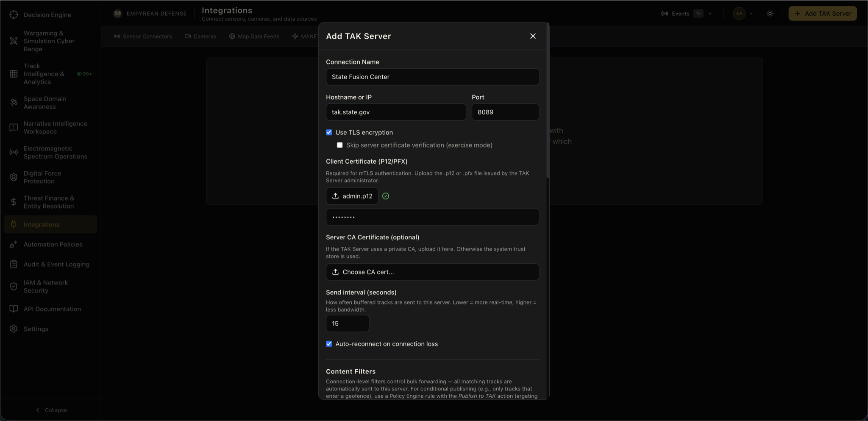Click the Wargaming & Simulation Cyber Range icon
868x421 pixels.
coord(14,41)
